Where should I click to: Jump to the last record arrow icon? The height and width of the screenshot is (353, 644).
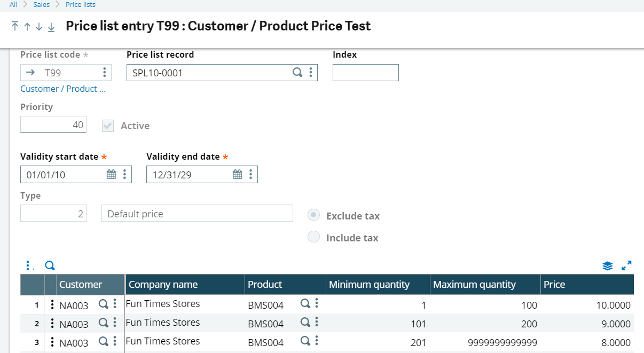[51, 26]
